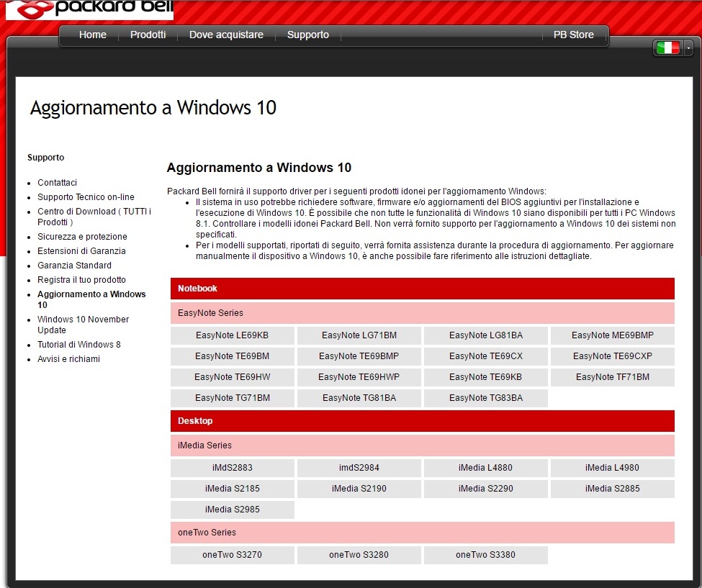This screenshot has width=702, height=588.
Task: Select EasyNote ME69BMP model
Action: 613,335
